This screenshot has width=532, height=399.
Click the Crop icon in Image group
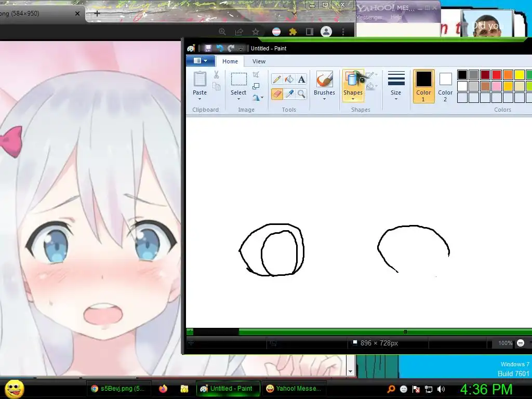click(x=256, y=75)
